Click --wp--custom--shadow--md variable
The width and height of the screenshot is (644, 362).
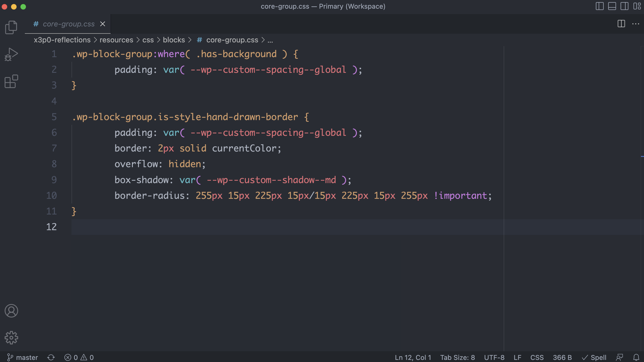272,180
